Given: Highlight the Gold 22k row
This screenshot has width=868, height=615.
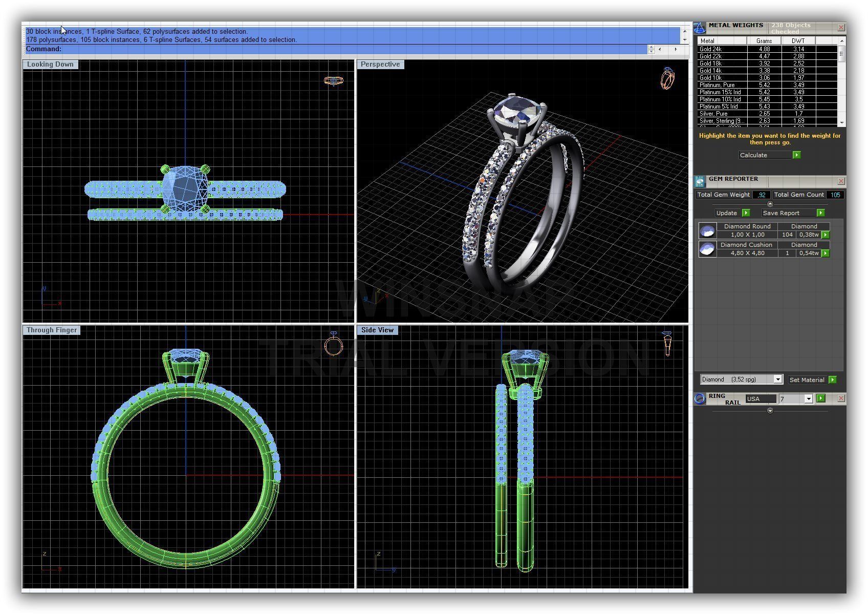Looking at the screenshot, I should [x=767, y=56].
